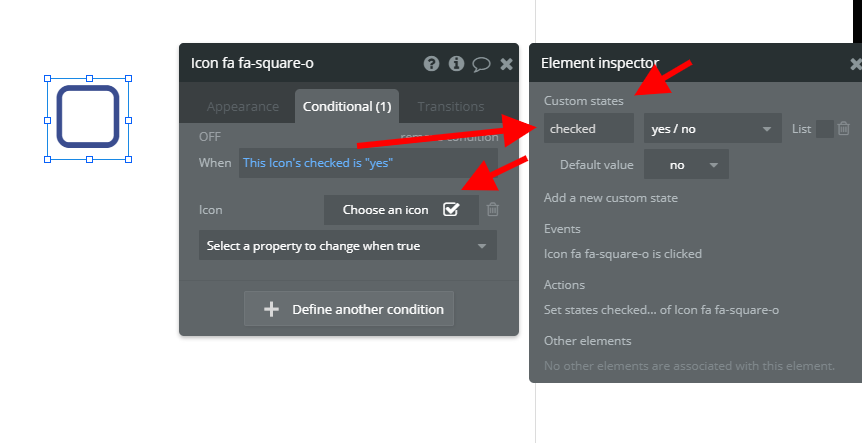Close the Icon fa fa-square-o editor
862x443 pixels.
point(506,64)
